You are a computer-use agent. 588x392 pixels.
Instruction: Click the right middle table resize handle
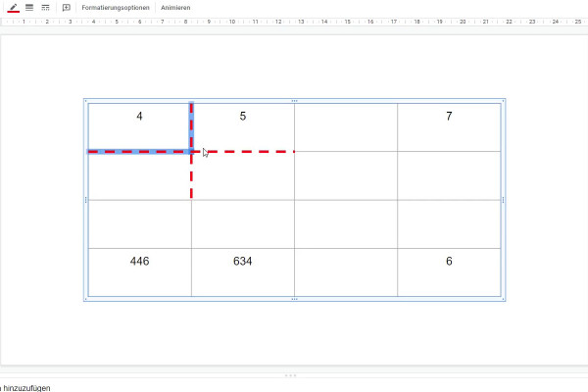point(504,200)
